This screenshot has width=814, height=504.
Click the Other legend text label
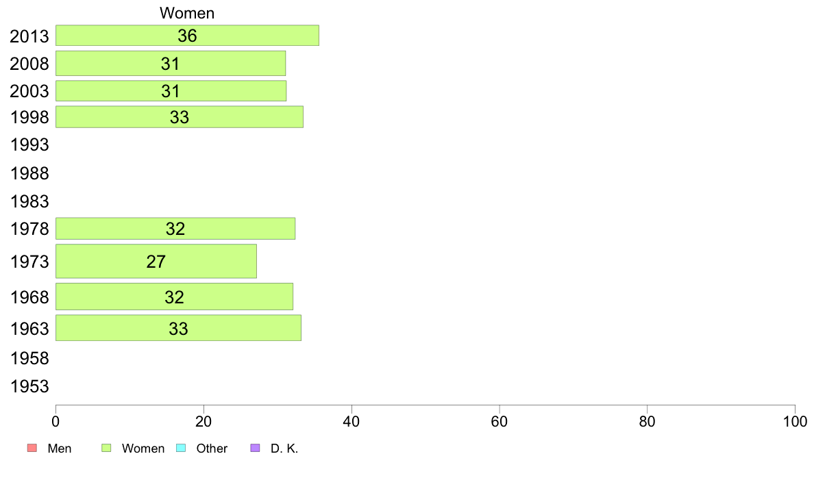tap(212, 449)
